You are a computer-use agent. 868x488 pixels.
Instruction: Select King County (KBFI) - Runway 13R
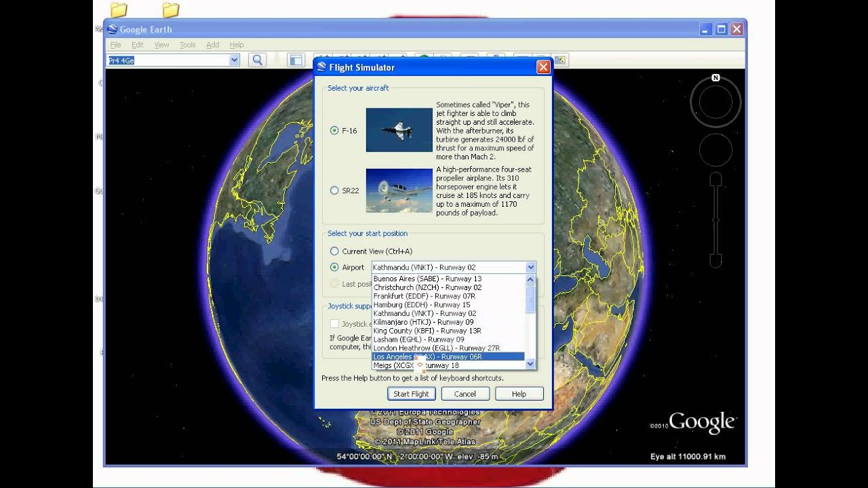pos(448,331)
